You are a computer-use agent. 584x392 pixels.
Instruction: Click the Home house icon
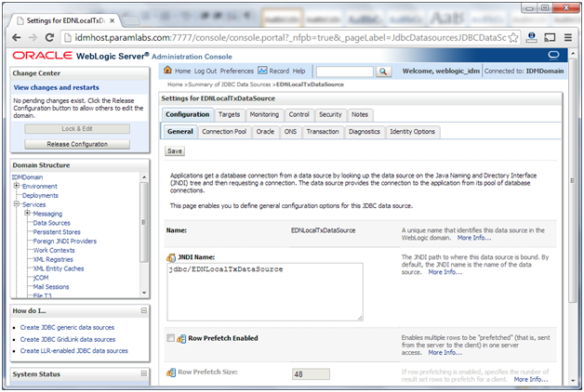[168, 70]
